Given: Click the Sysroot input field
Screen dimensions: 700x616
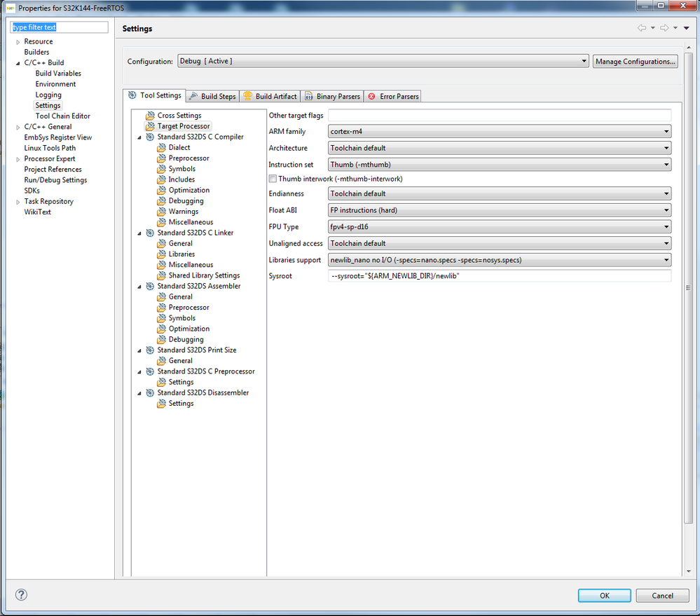Looking at the screenshot, I should [500, 276].
